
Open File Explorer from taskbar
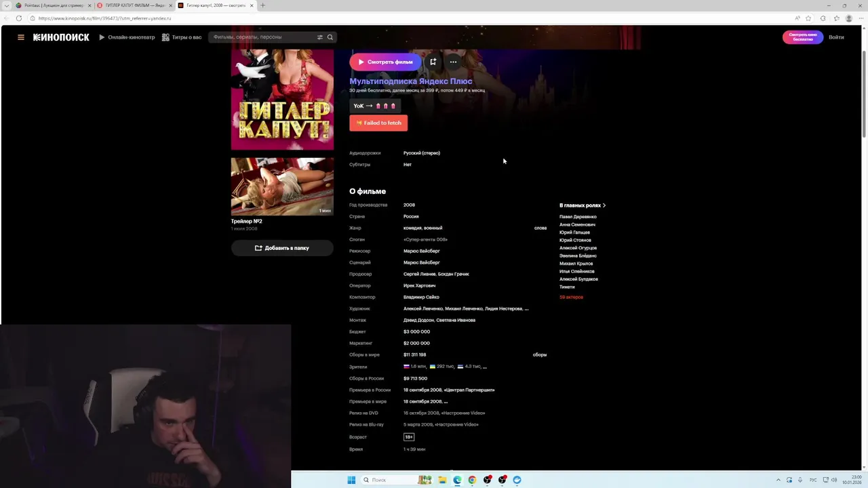pyautogui.click(x=442, y=480)
